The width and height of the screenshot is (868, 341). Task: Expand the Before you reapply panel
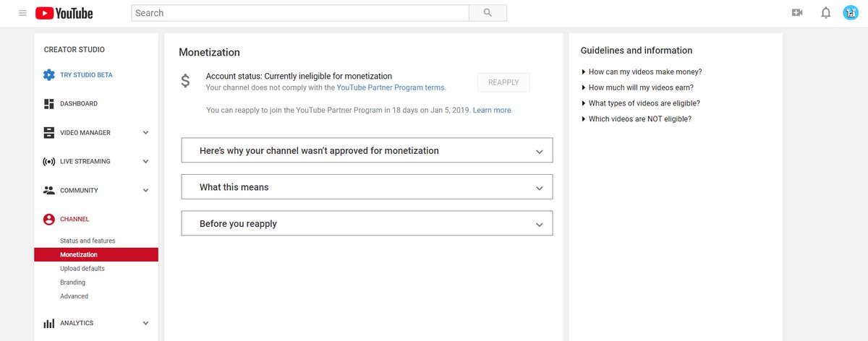click(367, 223)
